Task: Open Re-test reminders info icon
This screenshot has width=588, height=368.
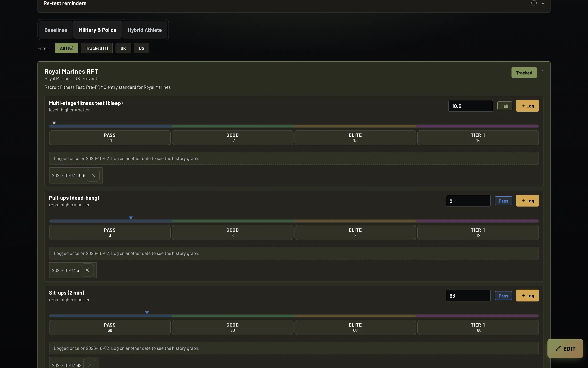Action: pyautogui.click(x=534, y=3)
